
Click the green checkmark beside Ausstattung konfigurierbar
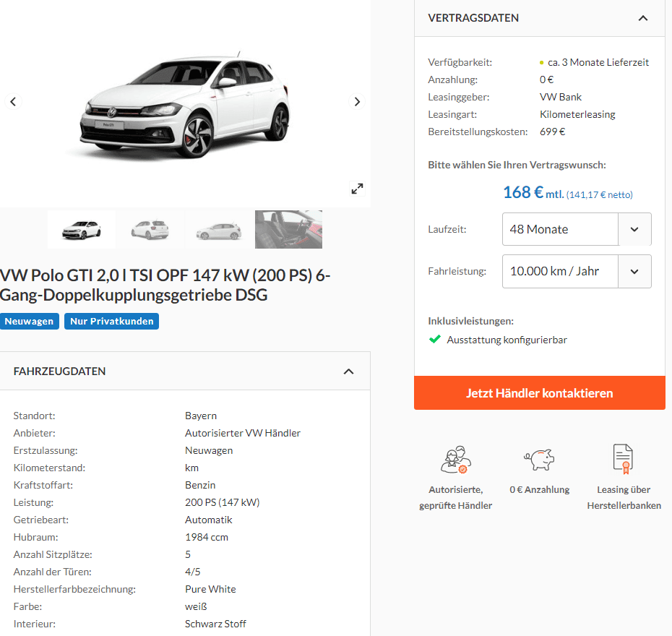435,340
